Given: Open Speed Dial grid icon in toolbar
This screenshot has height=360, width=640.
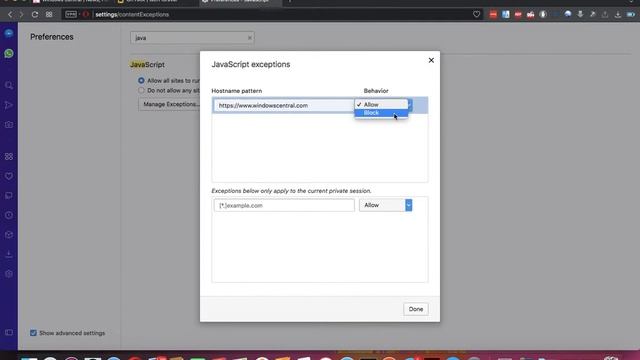Looking at the screenshot, I should pos(49,14).
